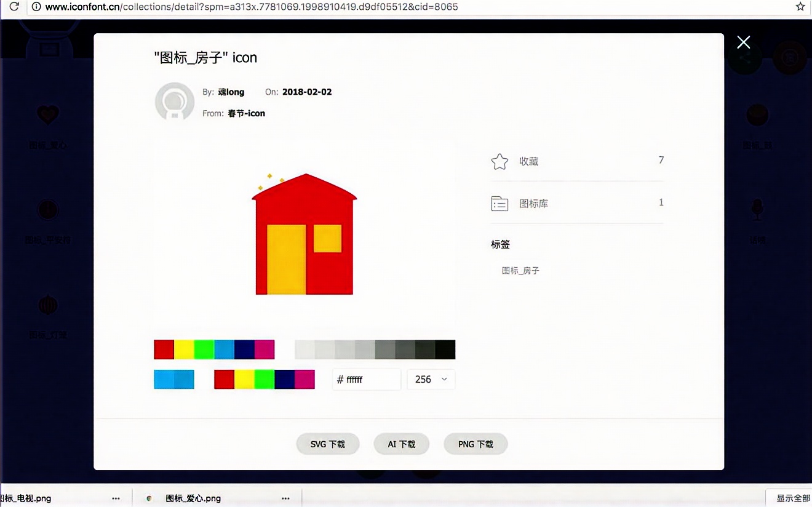
Task: Pick red in the palette beside hex field
Action: [x=224, y=379]
